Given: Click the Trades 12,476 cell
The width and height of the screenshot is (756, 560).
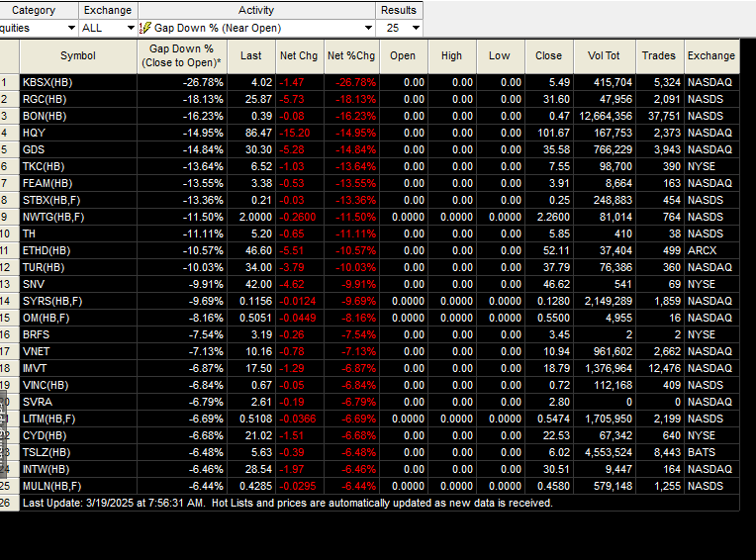Looking at the screenshot, I should [659, 369].
